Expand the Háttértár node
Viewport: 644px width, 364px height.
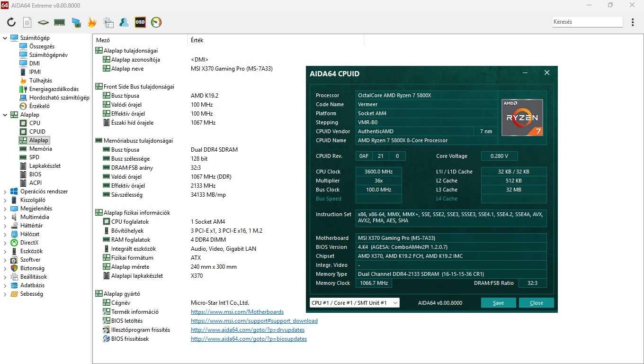tap(5, 226)
